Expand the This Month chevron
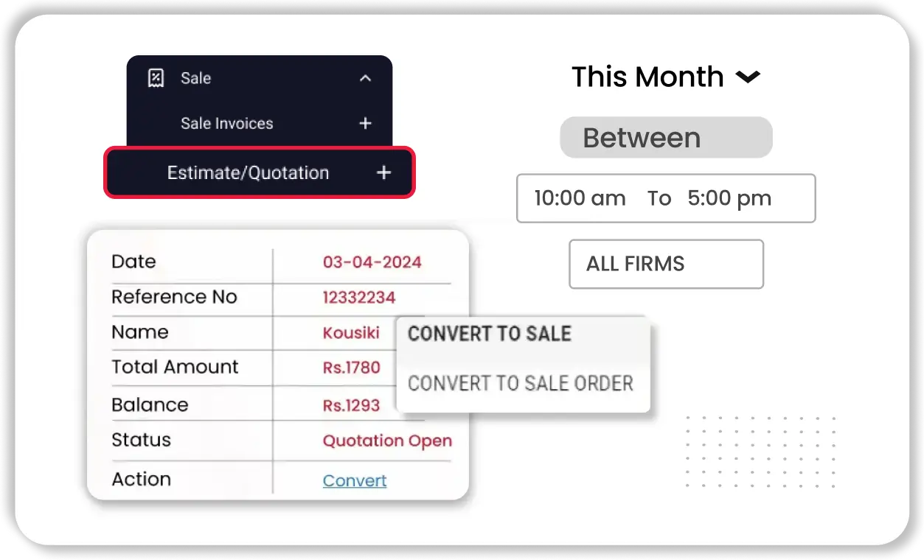This screenshot has width=924, height=560. (748, 77)
